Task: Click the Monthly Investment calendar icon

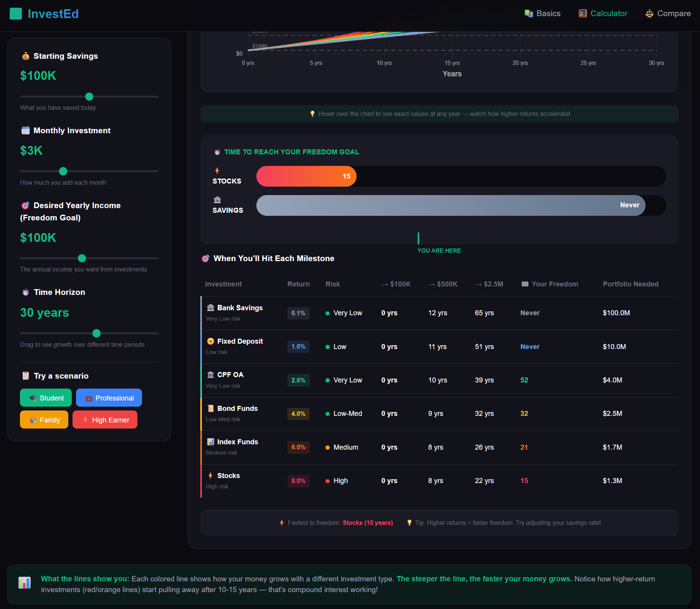Action: [25, 131]
